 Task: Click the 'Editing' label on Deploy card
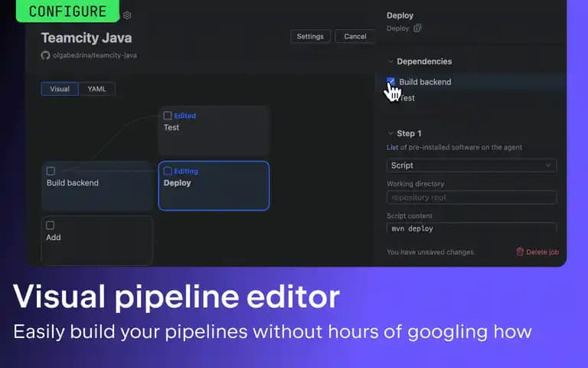pos(186,171)
